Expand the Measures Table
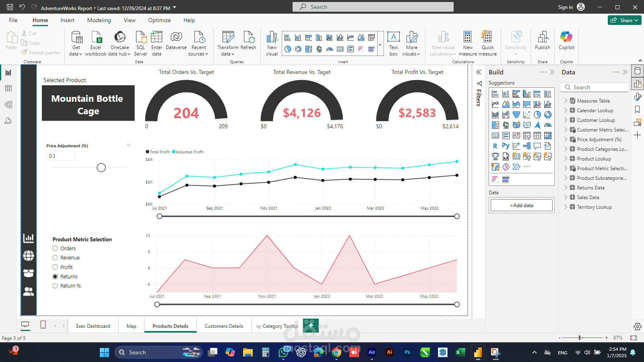 click(x=566, y=101)
